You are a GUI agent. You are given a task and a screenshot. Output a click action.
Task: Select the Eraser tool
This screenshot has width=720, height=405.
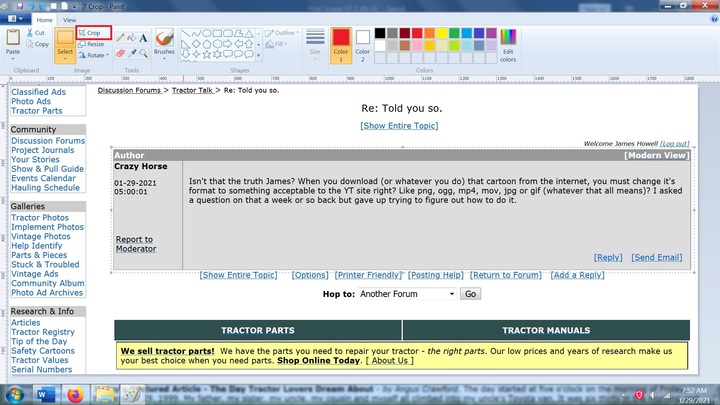(x=120, y=53)
